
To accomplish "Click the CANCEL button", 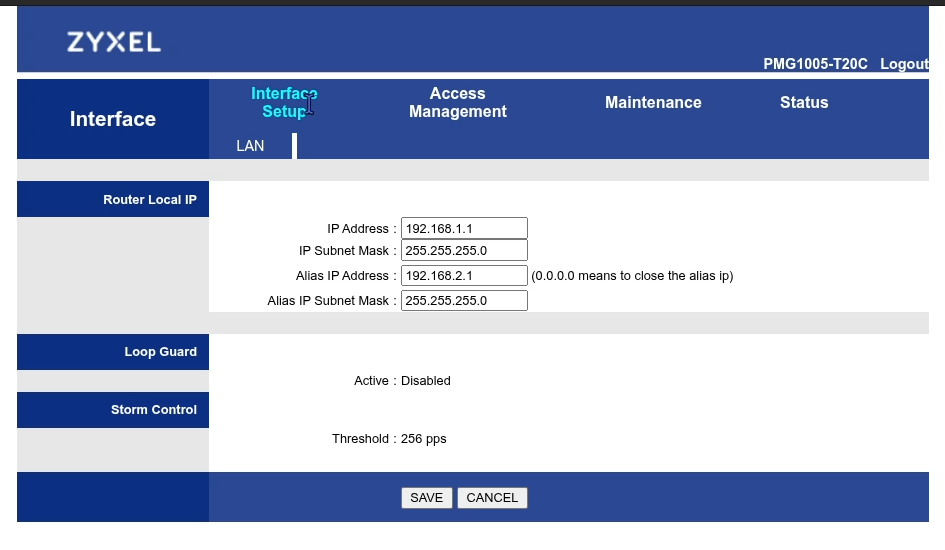I will [492, 498].
